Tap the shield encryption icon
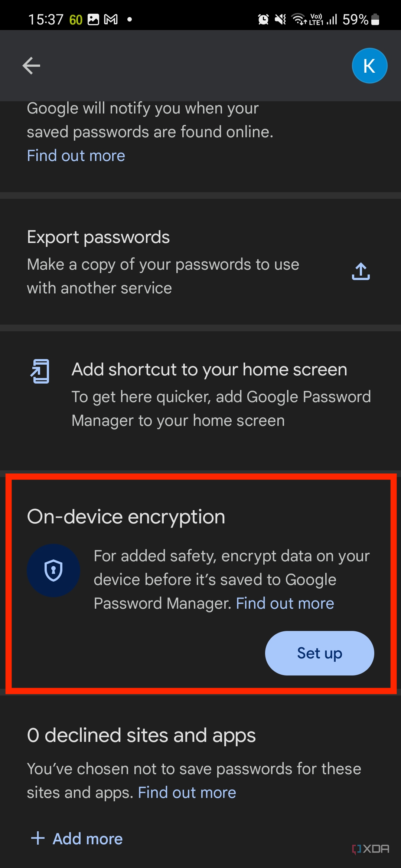 [53, 570]
